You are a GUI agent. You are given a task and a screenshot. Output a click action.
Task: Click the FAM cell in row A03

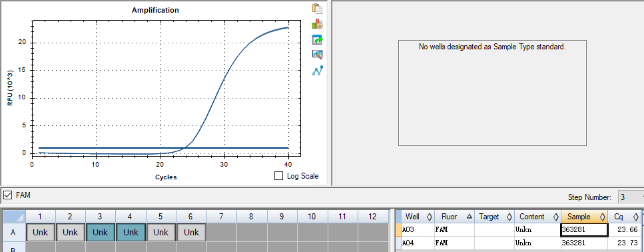[454, 230]
